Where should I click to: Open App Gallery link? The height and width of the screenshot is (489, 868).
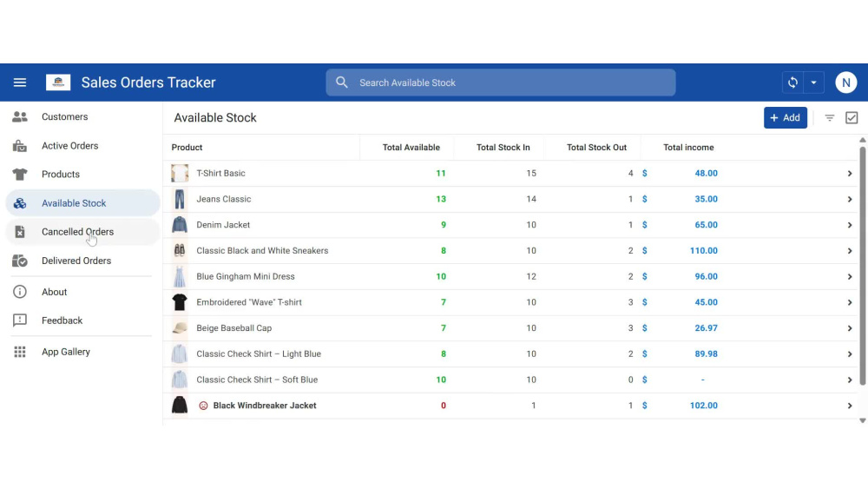pos(82,352)
